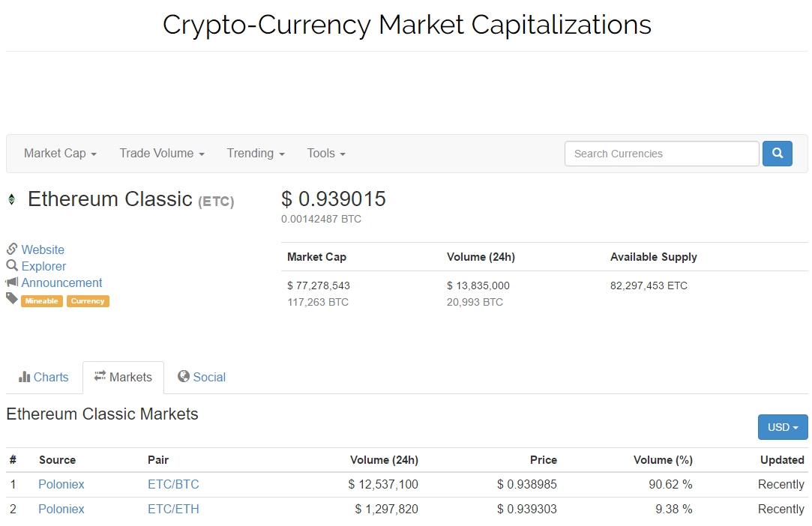Click the magnifier search button

click(777, 154)
